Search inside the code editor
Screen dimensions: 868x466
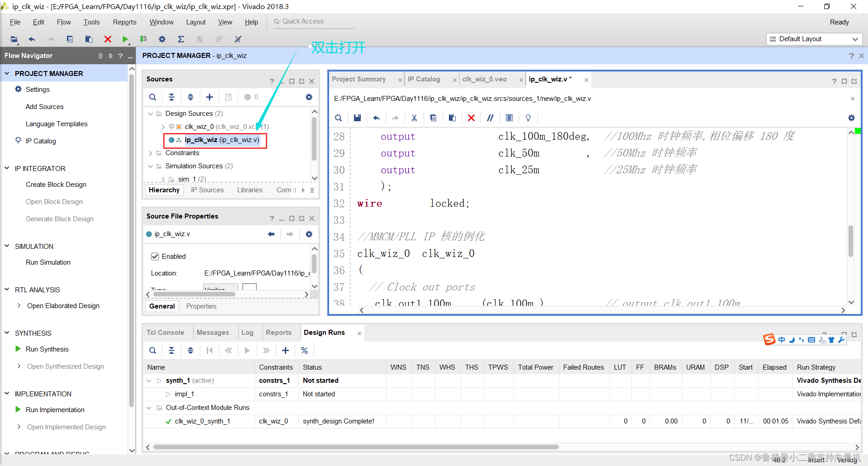tap(338, 118)
